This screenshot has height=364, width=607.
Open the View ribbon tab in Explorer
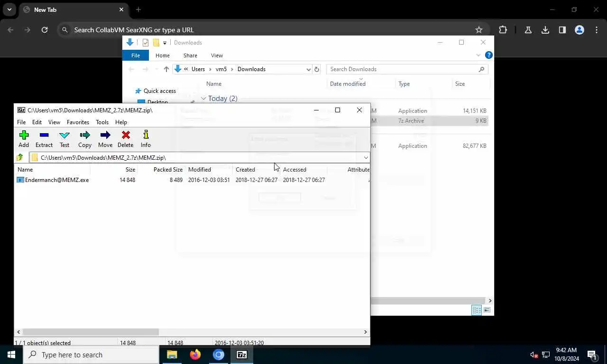tap(217, 55)
